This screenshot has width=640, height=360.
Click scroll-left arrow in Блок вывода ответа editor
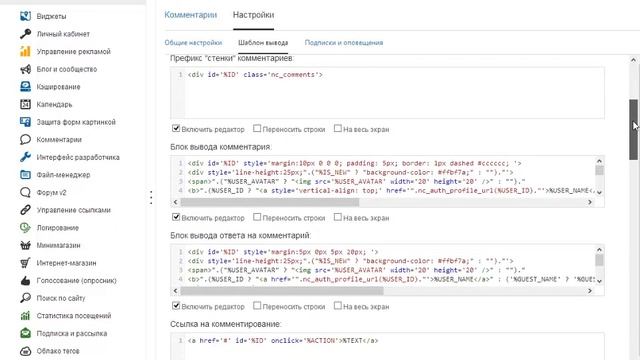(x=176, y=291)
